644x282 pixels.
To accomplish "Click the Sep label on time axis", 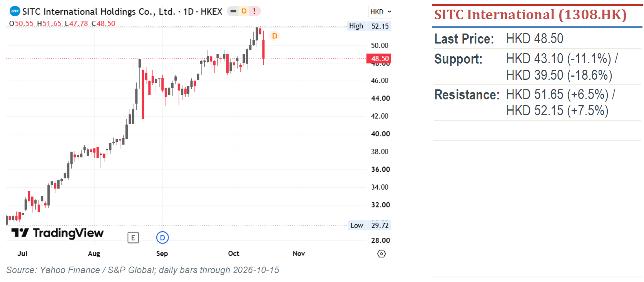I will click(x=162, y=253).
